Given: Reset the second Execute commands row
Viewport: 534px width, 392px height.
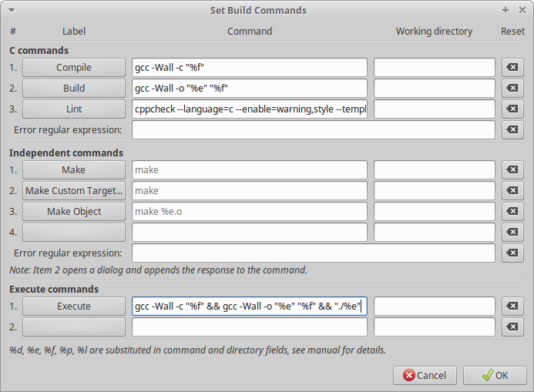Looking at the screenshot, I should pos(512,327).
